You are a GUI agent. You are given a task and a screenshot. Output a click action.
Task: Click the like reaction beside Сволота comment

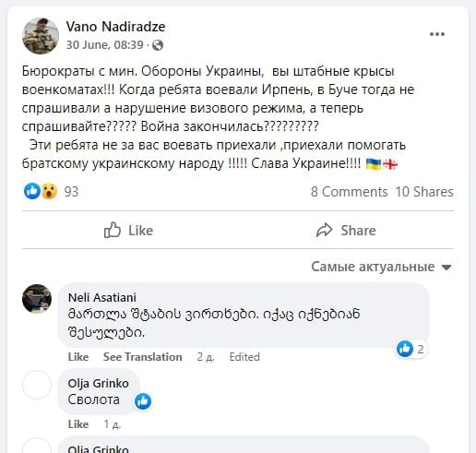point(143,401)
